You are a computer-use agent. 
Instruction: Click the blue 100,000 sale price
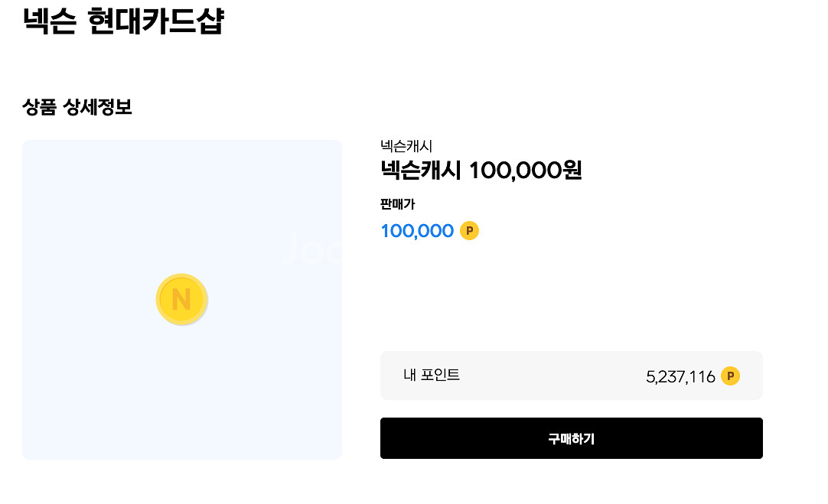417,230
